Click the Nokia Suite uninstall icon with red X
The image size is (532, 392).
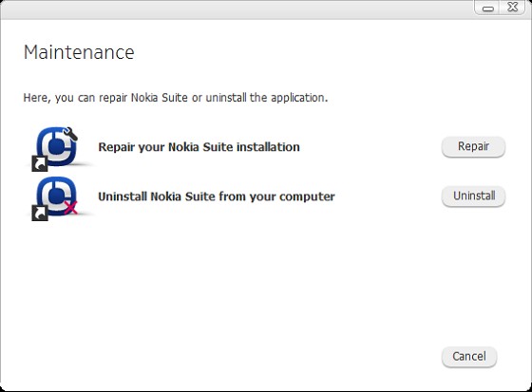click(57, 197)
